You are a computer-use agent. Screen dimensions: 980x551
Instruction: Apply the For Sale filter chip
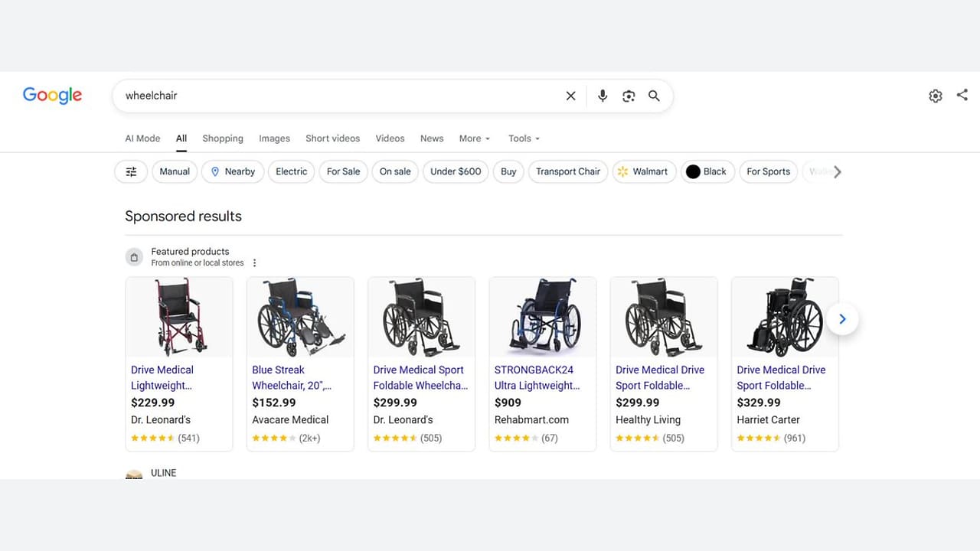tap(343, 171)
